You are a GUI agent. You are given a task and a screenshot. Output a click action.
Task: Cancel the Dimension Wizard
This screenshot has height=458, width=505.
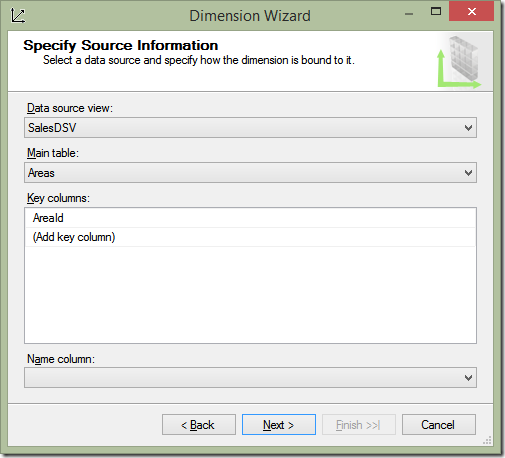439,425
